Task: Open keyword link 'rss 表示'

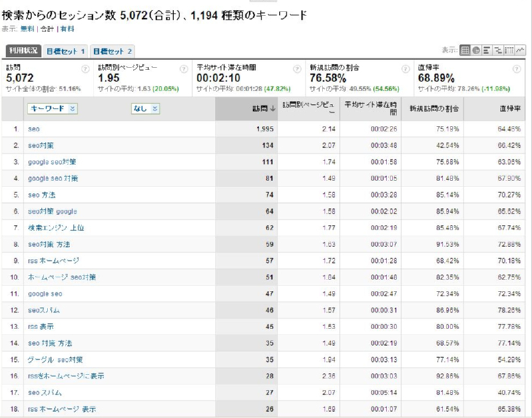Action: coord(41,327)
